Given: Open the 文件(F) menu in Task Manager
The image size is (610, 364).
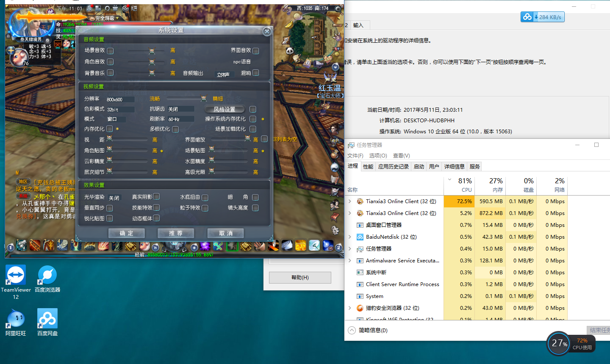Looking at the screenshot, I should (355, 156).
